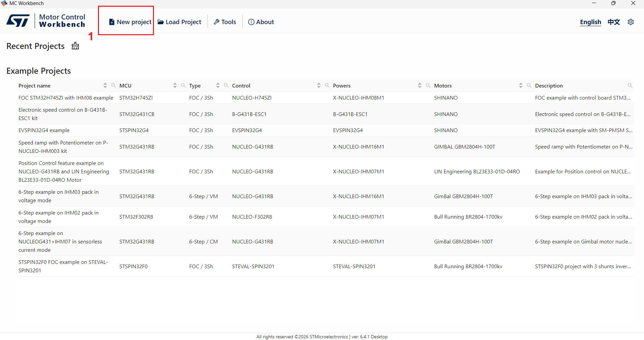Open the About page
Image resolution: width=644 pixels, height=340 pixels.
point(261,22)
